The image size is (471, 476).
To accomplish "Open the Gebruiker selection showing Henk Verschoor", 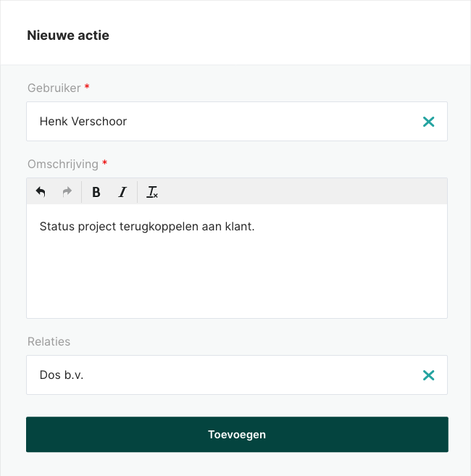I will pos(217,122).
